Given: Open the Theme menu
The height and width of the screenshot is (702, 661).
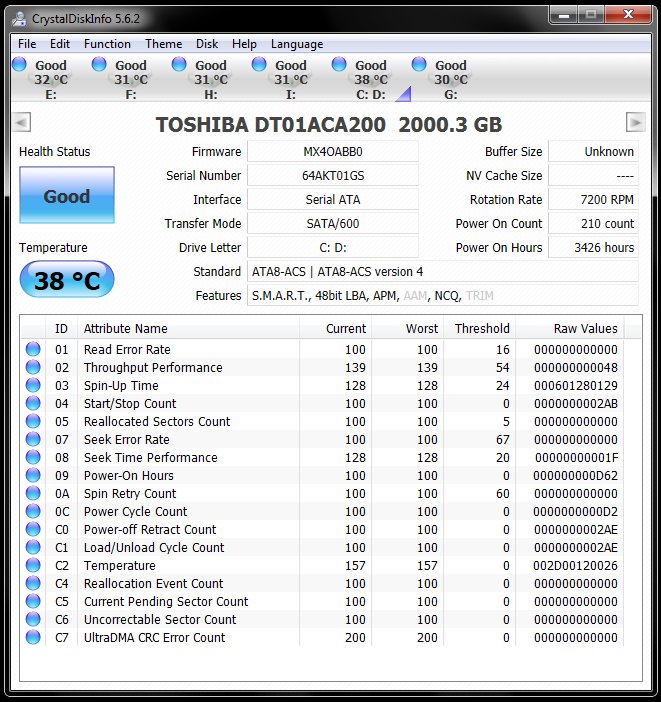Looking at the screenshot, I should 163,44.
